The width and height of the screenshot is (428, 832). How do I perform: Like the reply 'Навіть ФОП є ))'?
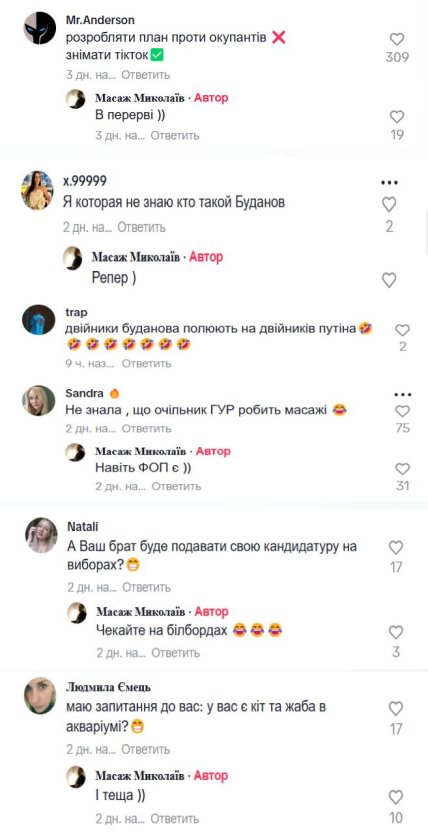(x=403, y=469)
